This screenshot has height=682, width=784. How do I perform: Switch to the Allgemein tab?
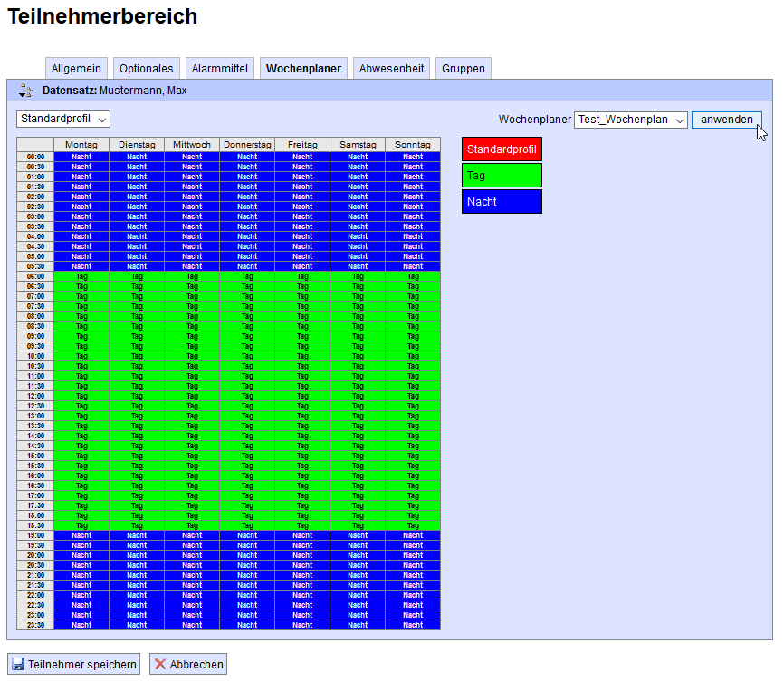pyautogui.click(x=76, y=69)
